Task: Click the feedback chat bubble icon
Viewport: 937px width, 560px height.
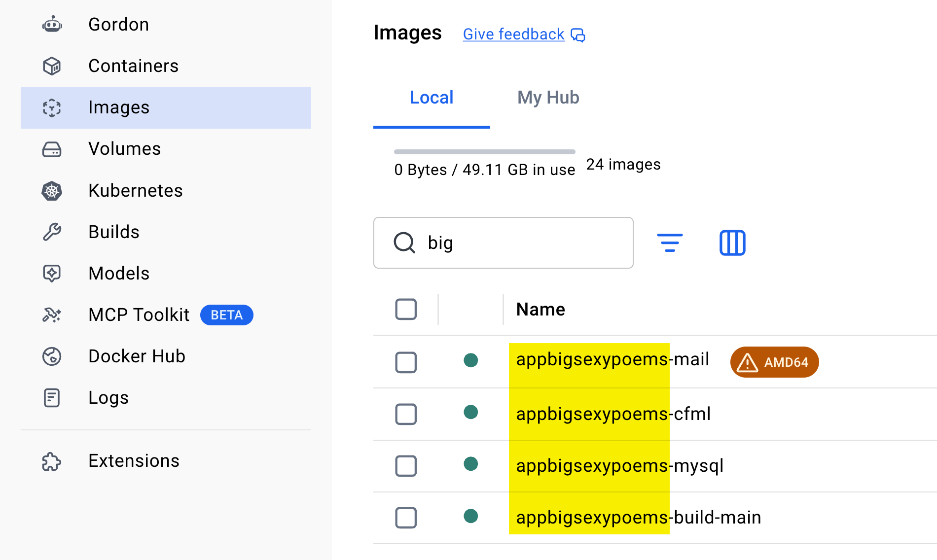Action: click(x=577, y=35)
